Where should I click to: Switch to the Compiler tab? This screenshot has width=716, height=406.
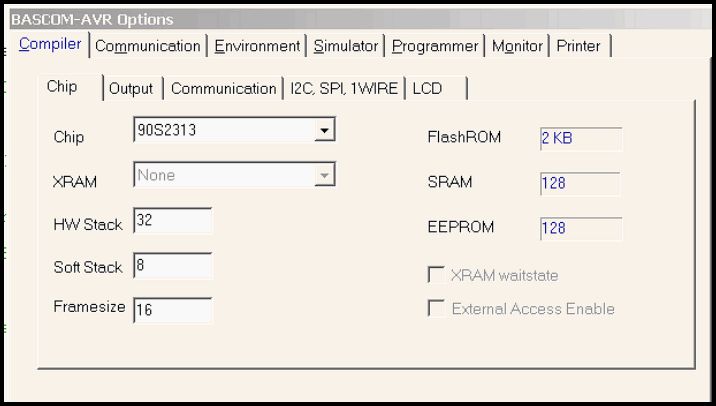[50, 45]
